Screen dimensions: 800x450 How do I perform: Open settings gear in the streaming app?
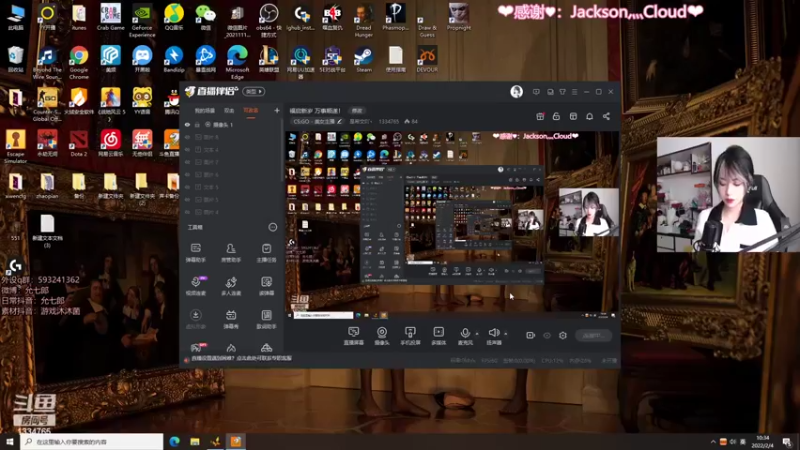563,335
